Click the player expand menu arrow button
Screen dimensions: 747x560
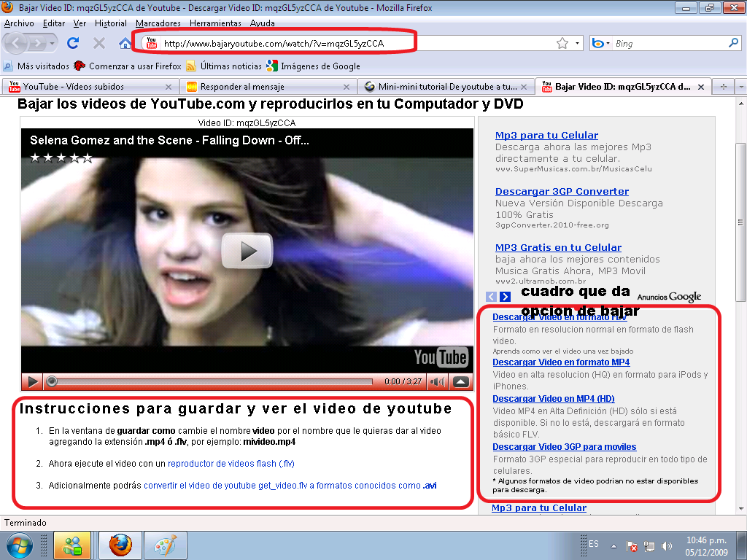point(461,381)
